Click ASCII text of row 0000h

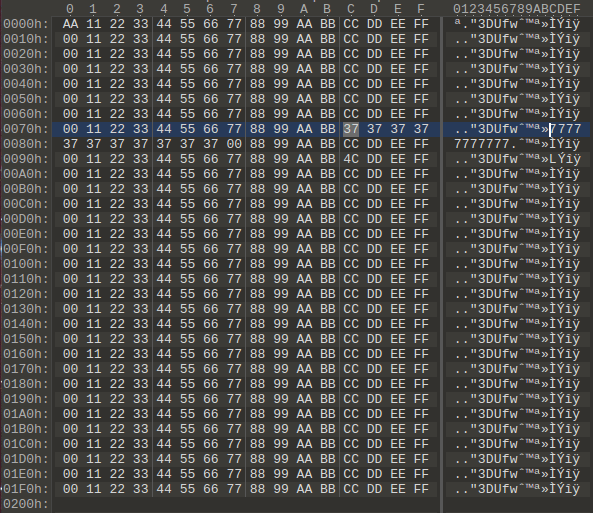point(517,24)
